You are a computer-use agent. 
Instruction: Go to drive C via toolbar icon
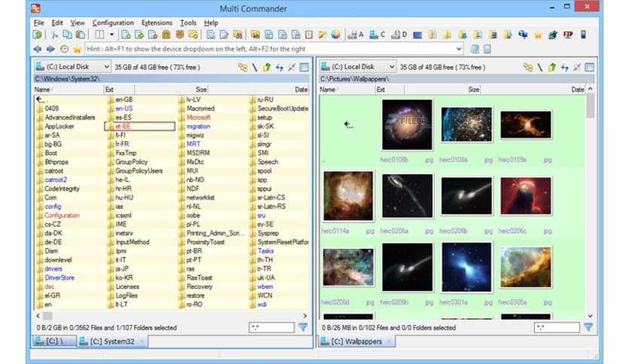click(377, 35)
